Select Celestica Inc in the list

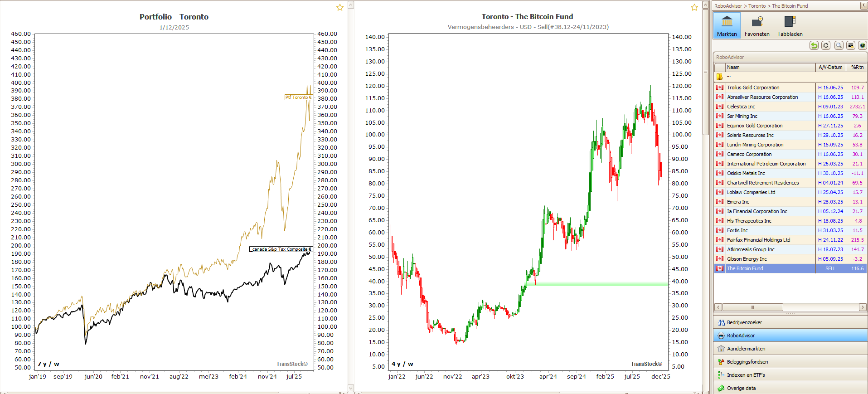point(741,107)
